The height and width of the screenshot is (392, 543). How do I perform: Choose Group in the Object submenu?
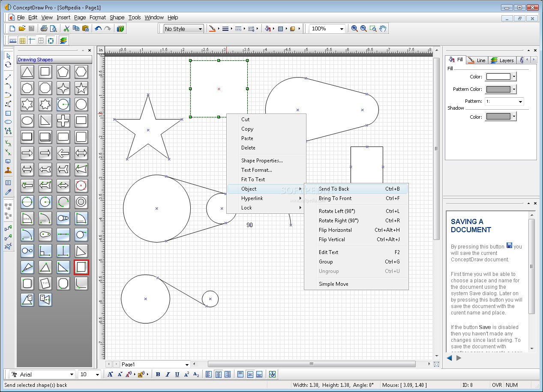(356, 262)
